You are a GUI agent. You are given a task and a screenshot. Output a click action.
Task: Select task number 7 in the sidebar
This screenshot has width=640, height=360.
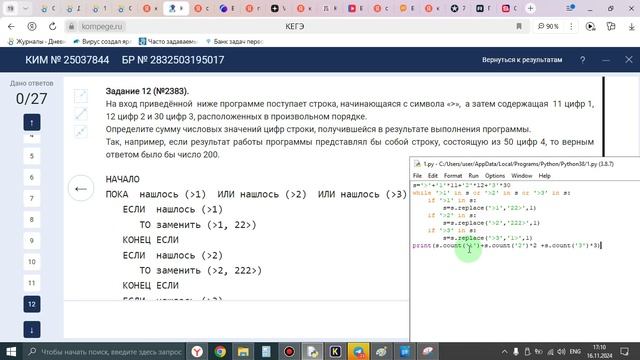tap(32, 198)
